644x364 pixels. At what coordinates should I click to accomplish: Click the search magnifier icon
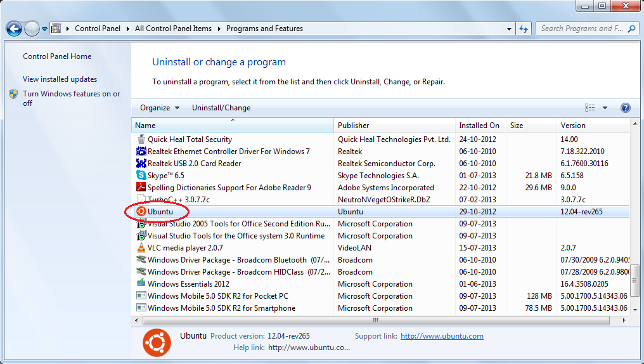coord(632,29)
